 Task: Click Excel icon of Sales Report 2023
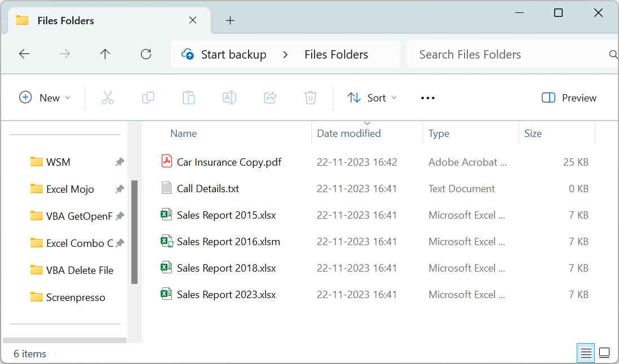[x=166, y=294]
